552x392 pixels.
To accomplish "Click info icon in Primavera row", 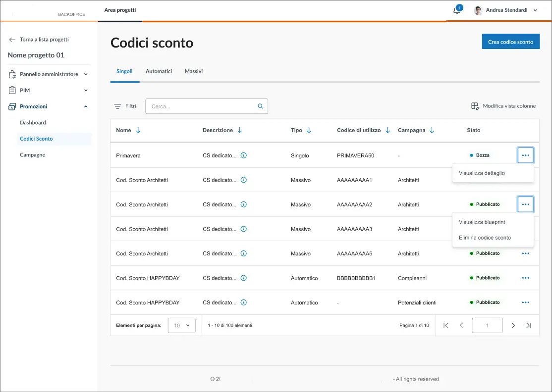I will 243,155.
